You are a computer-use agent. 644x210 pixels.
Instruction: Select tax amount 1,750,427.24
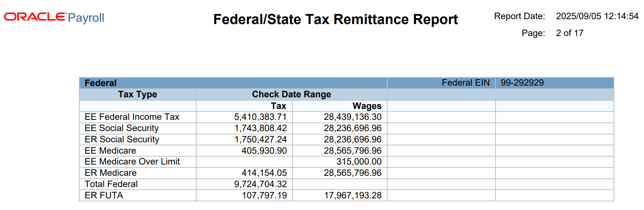(260, 139)
